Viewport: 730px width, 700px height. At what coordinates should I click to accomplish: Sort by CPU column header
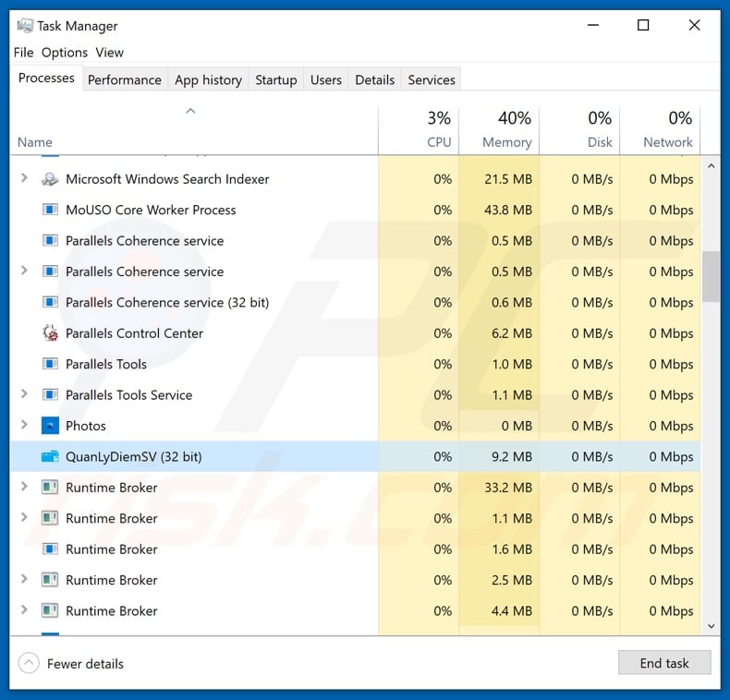point(419,131)
